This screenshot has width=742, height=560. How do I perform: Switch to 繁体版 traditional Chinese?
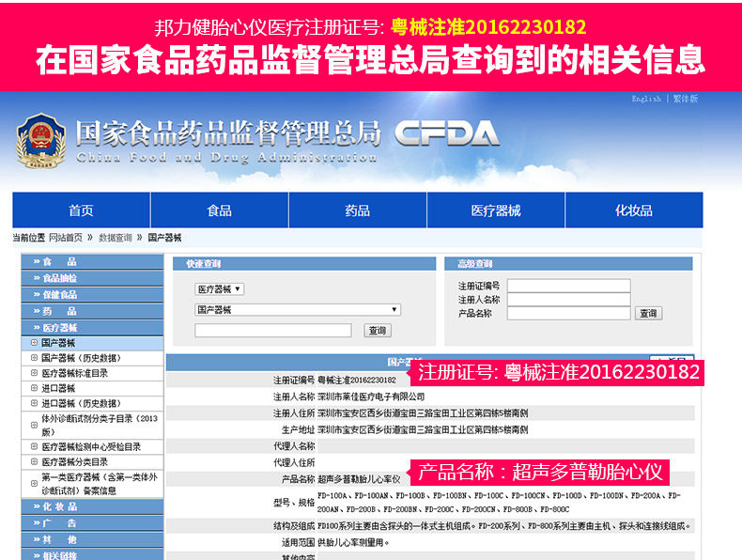click(686, 99)
